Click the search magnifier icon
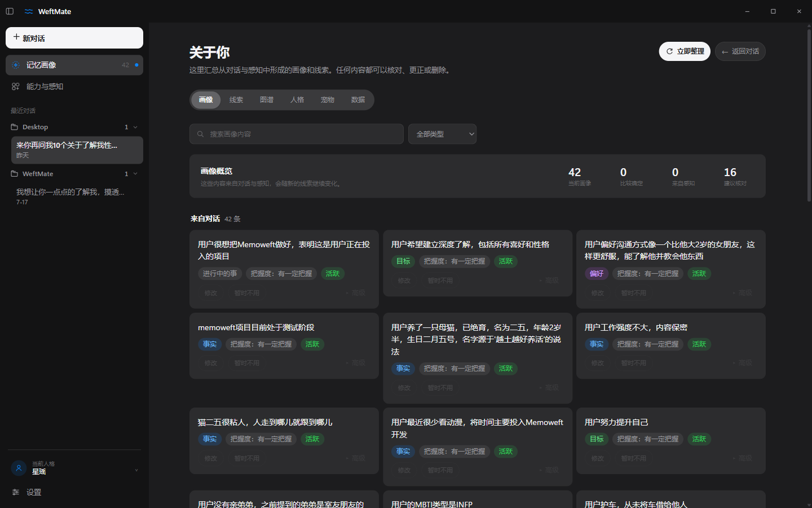The image size is (812, 508). point(200,134)
